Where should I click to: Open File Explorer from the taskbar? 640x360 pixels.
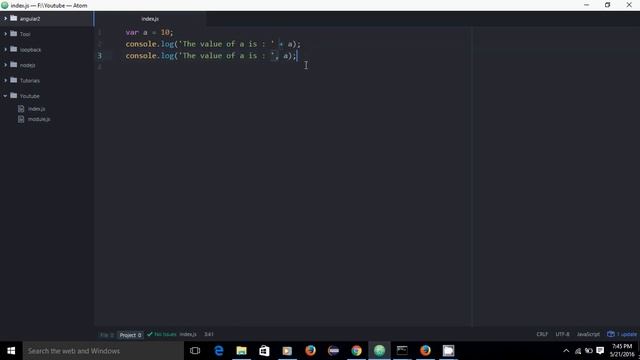pos(242,351)
